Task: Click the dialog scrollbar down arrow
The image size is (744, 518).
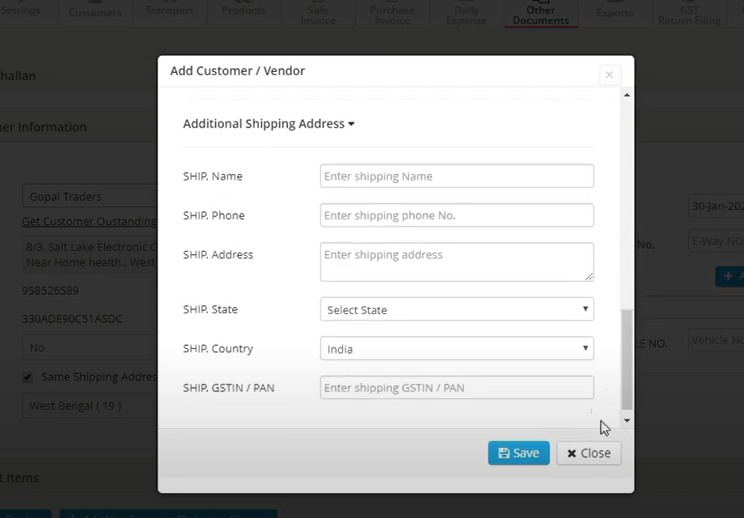Action: point(627,421)
